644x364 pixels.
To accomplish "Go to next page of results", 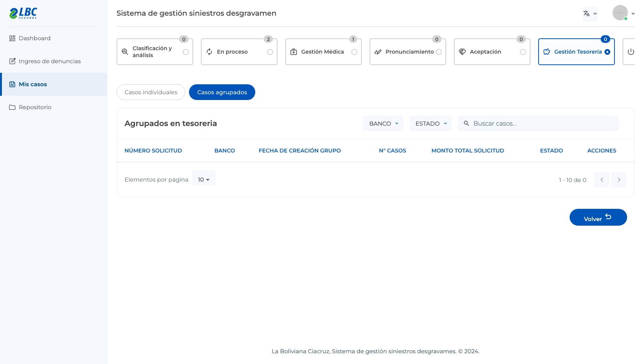I will (x=619, y=180).
